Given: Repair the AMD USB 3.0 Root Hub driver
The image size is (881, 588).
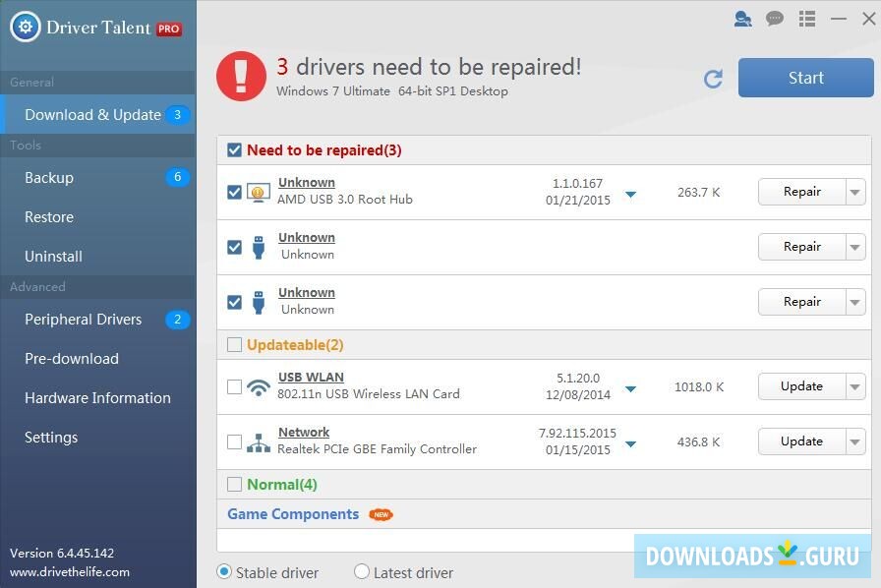Looking at the screenshot, I should [x=801, y=192].
